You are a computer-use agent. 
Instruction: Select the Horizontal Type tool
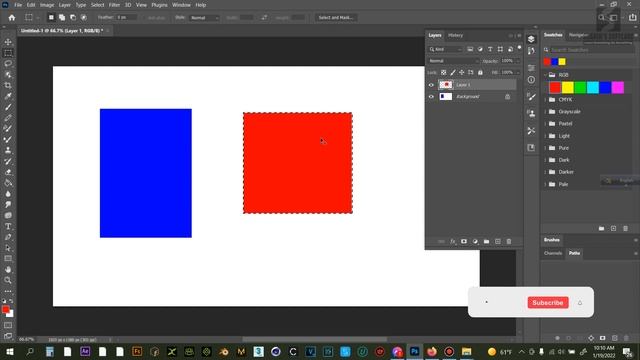(8, 226)
